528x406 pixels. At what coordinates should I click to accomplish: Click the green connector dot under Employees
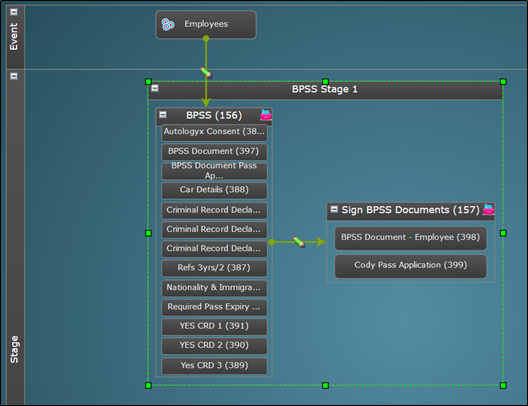(206, 39)
